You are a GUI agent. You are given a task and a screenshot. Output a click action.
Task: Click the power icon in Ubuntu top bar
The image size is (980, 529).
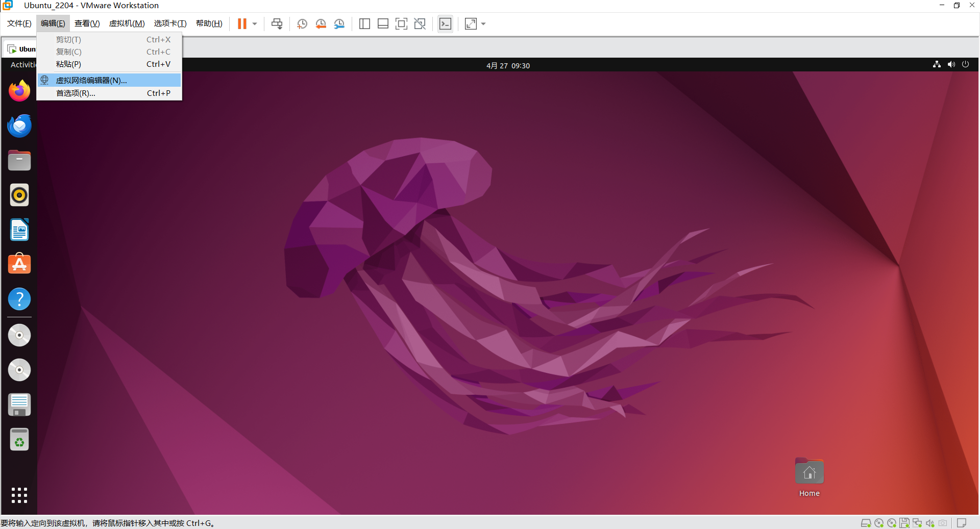(965, 64)
